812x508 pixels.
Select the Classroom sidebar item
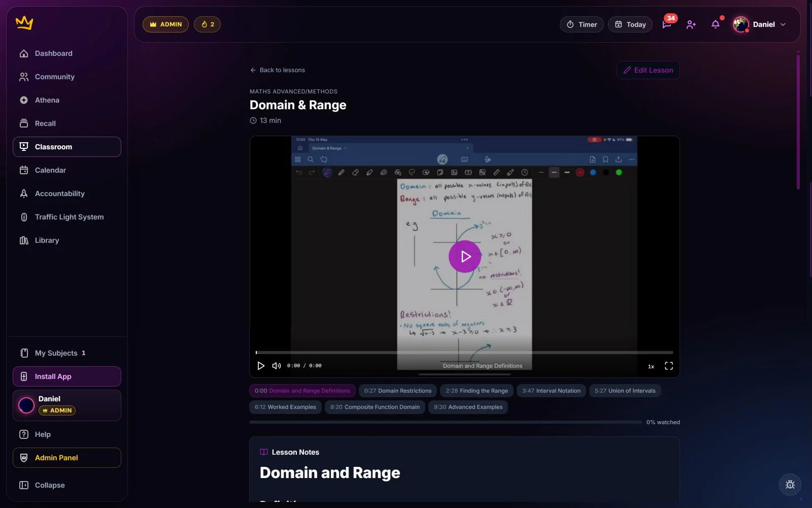pos(67,147)
